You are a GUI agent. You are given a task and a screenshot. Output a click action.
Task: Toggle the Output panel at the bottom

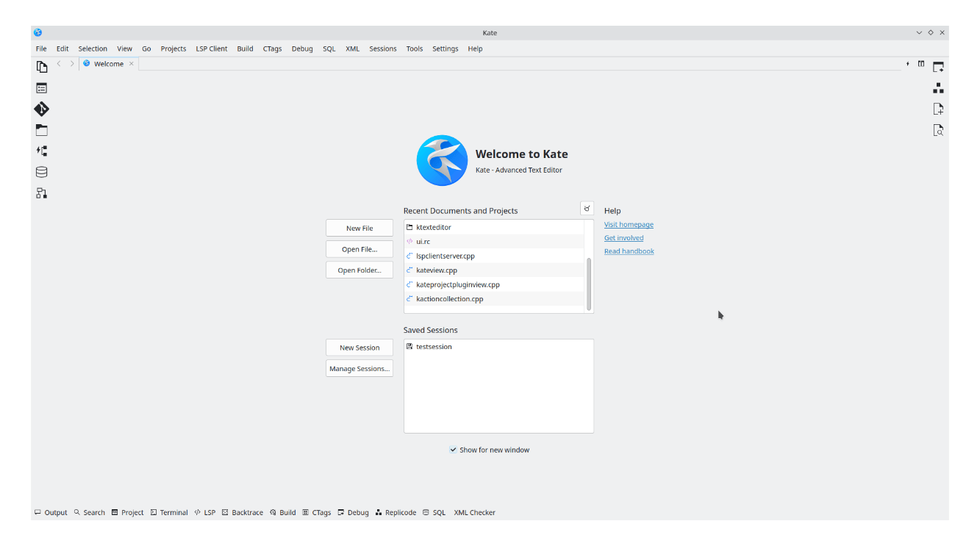coord(51,512)
